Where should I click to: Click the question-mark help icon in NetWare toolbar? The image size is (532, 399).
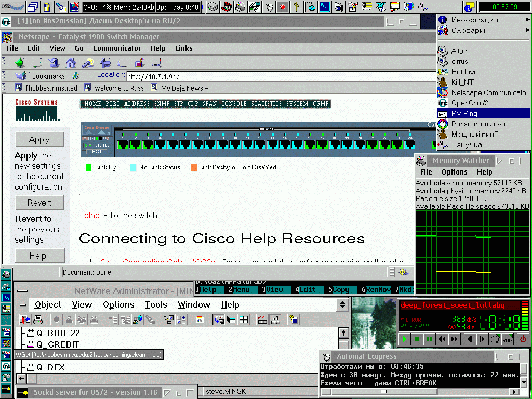pyautogui.click(x=293, y=320)
